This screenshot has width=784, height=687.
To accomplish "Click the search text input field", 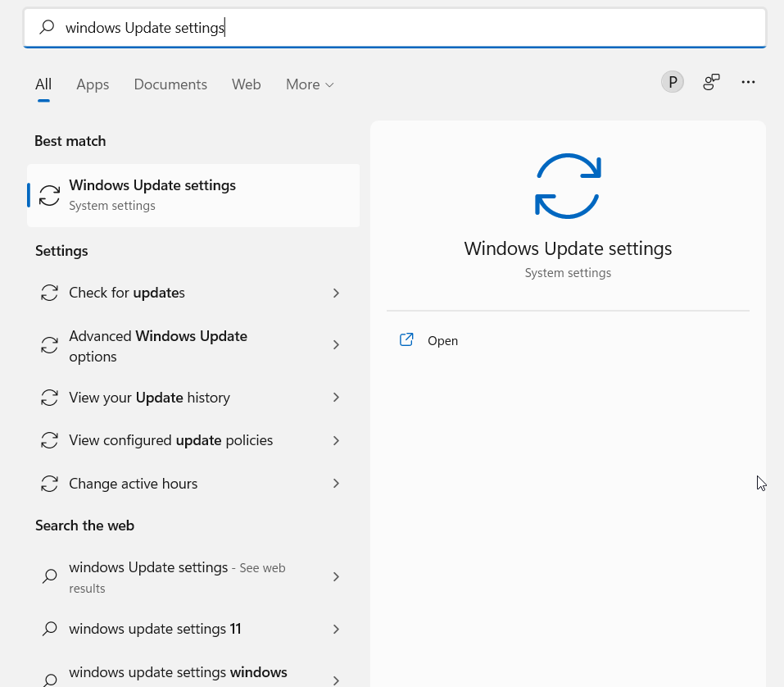I will [x=395, y=28].
